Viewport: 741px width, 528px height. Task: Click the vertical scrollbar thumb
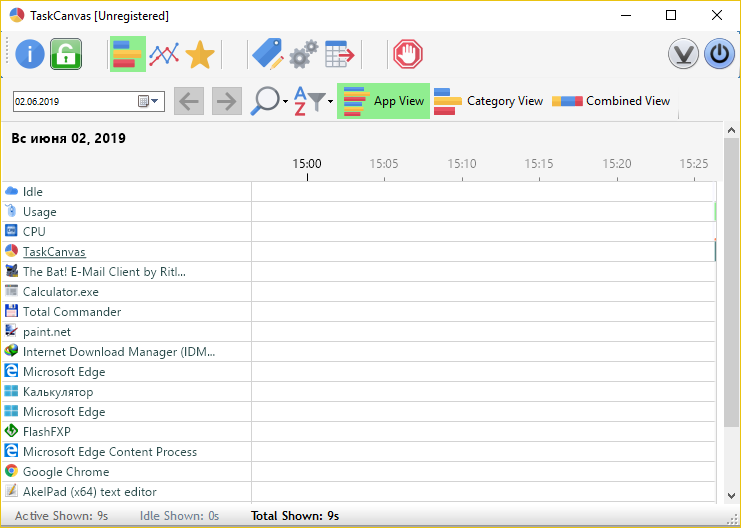(731, 281)
